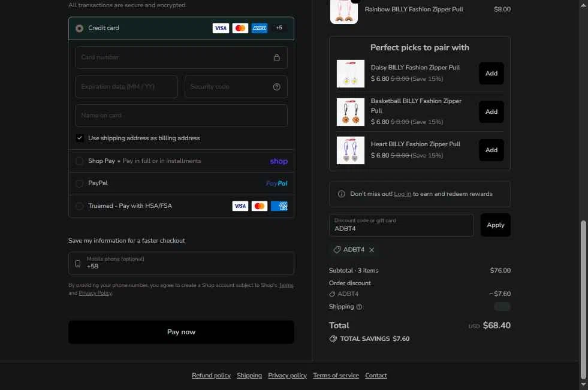
Task: Open Shop's Terms link
Action: 286,286
